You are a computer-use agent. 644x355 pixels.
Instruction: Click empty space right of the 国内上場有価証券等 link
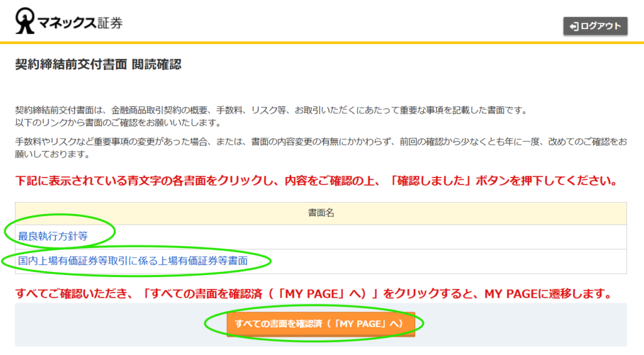coord(440,261)
